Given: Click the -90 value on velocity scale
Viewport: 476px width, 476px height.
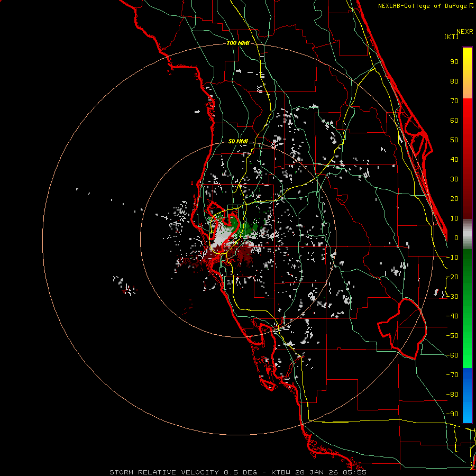Looking at the screenshot, I should [452, 414].
